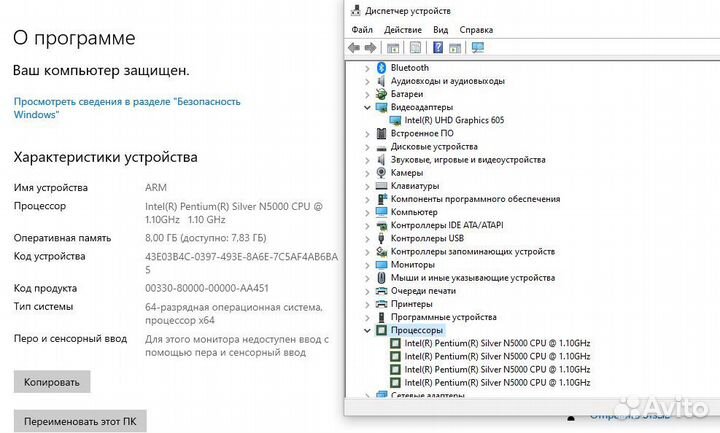Expand the Клавиатуры node

[x=367, y=186]
